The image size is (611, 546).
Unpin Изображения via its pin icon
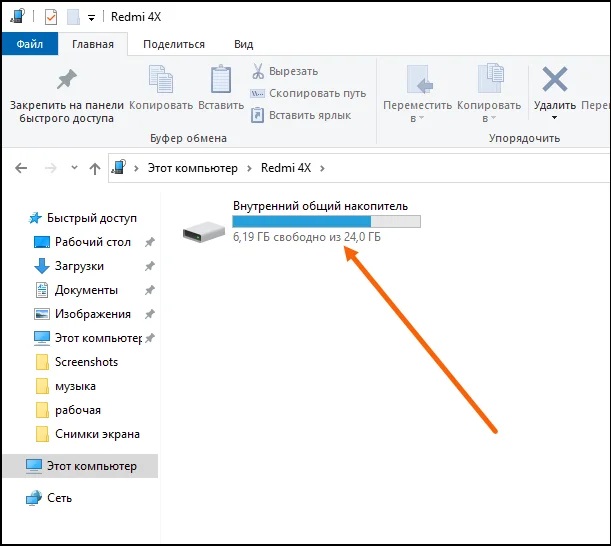(x=150, y=314)
